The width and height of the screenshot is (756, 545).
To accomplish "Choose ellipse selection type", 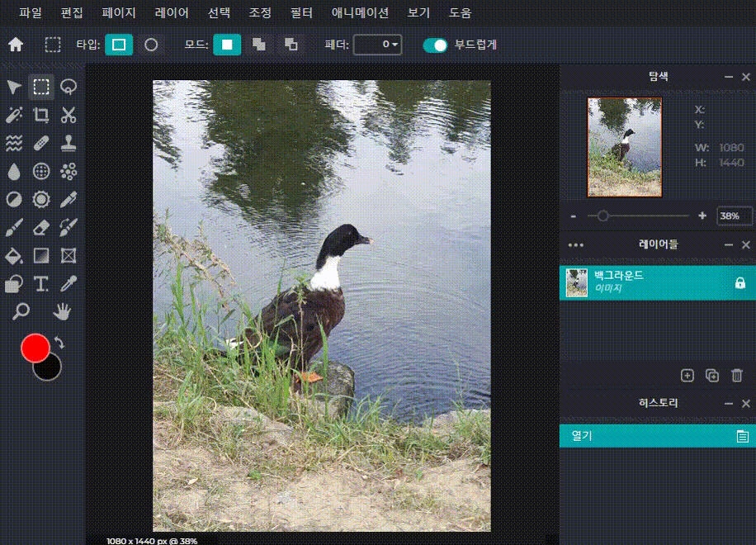I will pos(151,45).
